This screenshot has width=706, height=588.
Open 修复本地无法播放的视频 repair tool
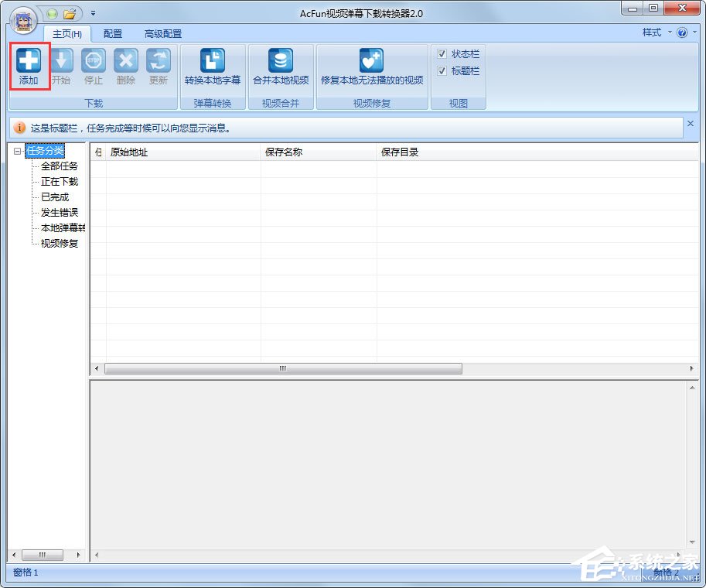tap(372, 67)
